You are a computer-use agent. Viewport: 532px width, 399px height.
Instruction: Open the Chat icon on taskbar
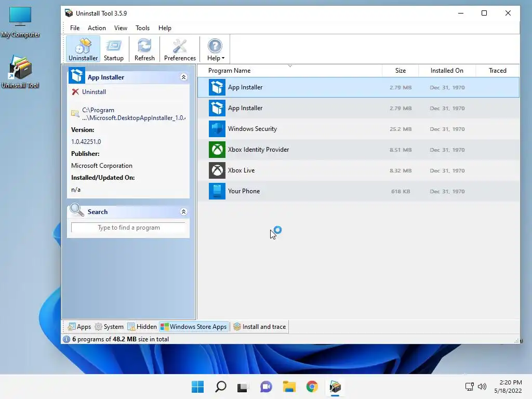point(266,387)
